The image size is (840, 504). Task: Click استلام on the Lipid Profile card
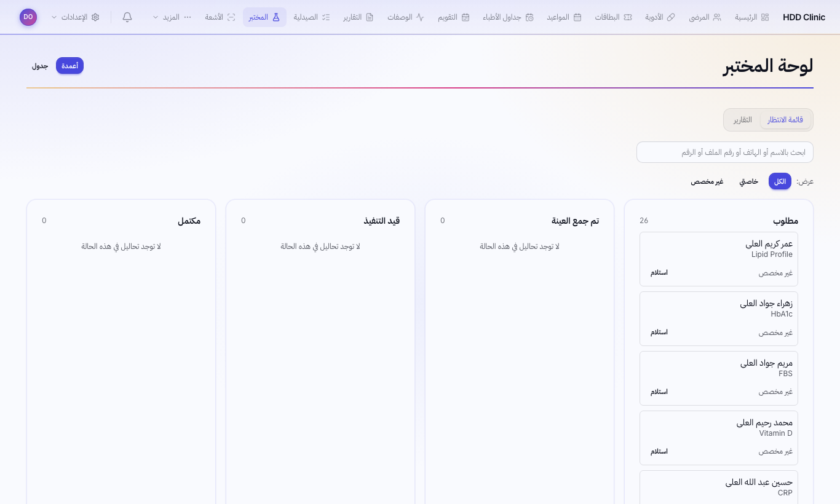pyautogui.click(x=659, y=272)
